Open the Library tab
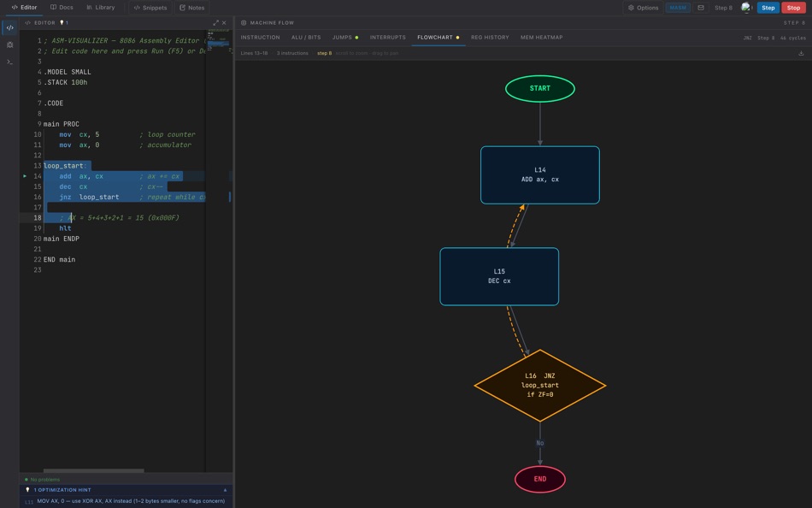The height and width of the screenshot is (508, 812). pyautogui.click(x=101, y=7)
